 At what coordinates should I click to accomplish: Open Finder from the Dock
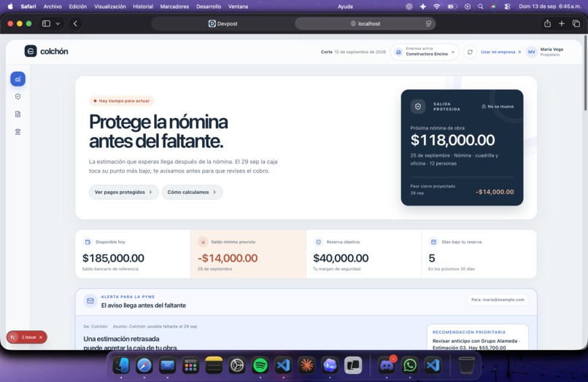[121, 365]
